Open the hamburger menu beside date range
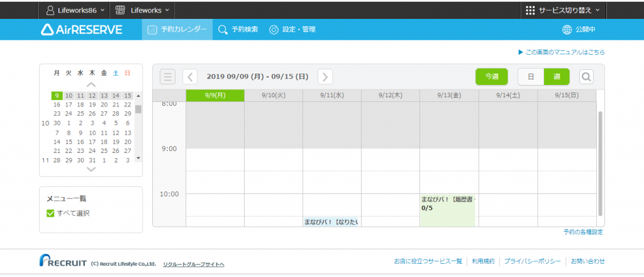 167,77
